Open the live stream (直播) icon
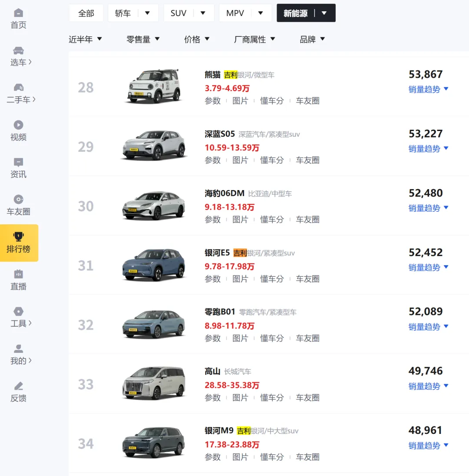 (x=18, y=274)
